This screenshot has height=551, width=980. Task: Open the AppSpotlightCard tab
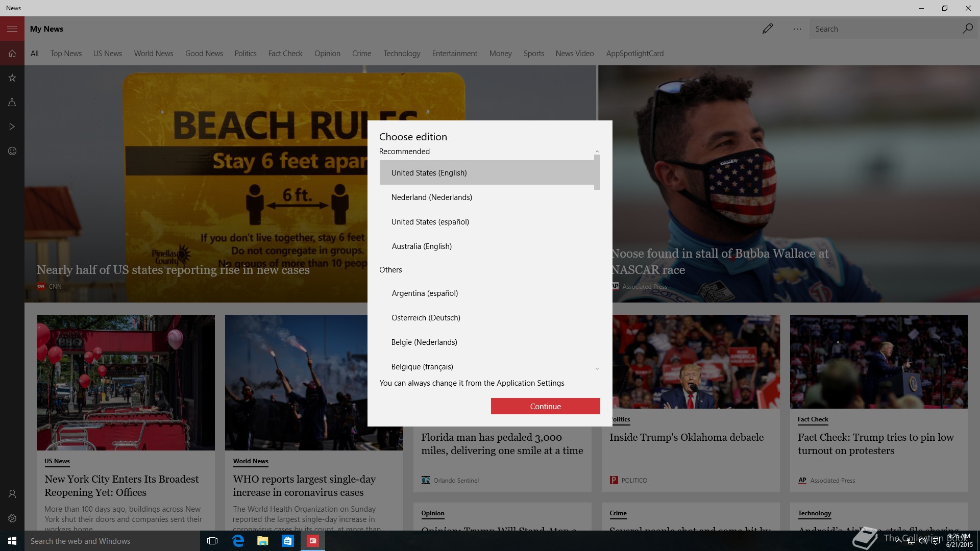[635, 54]
